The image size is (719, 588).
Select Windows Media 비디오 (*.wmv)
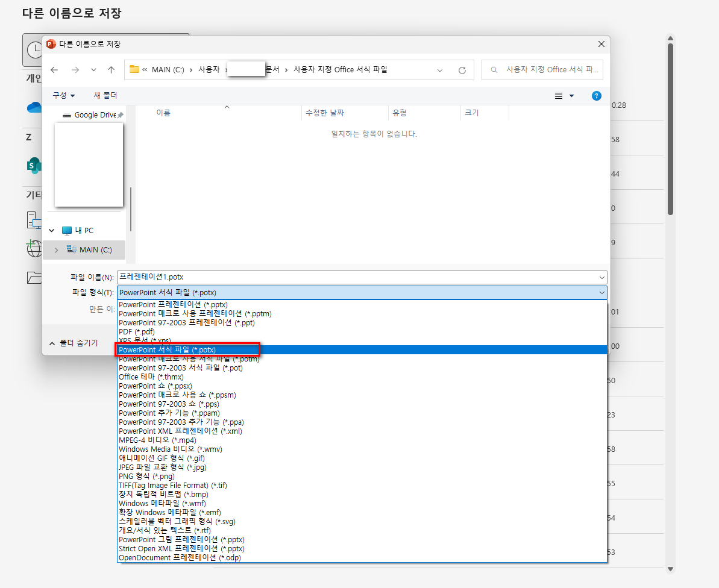pos(362,449)
